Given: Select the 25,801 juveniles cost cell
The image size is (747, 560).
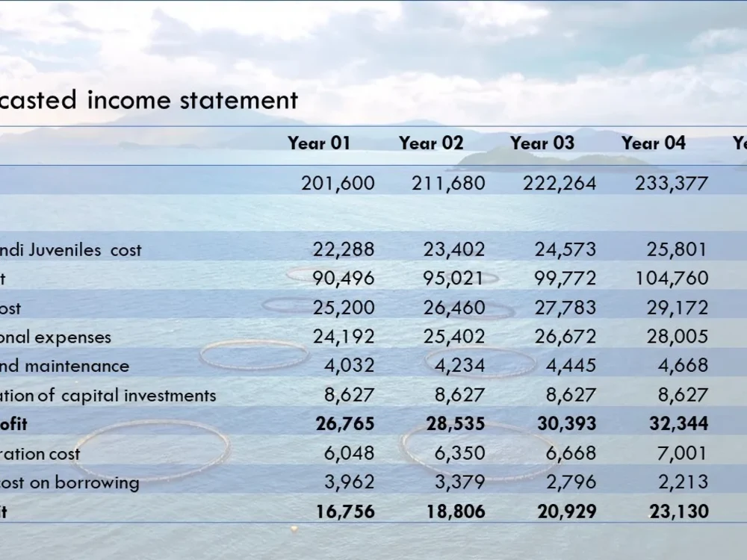Looking at the screenshot, I should (x=677, y=249).
